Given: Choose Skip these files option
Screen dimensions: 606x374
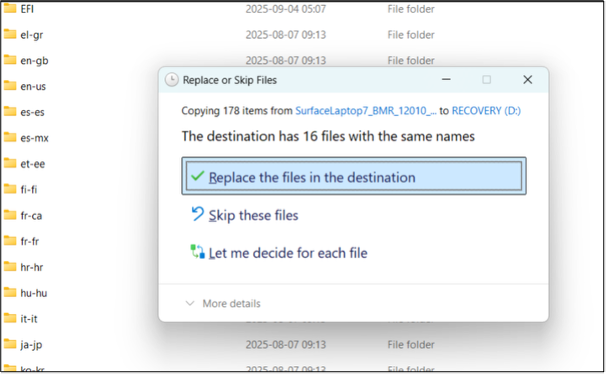Looking at the screenshot, I should click(253, 215).
